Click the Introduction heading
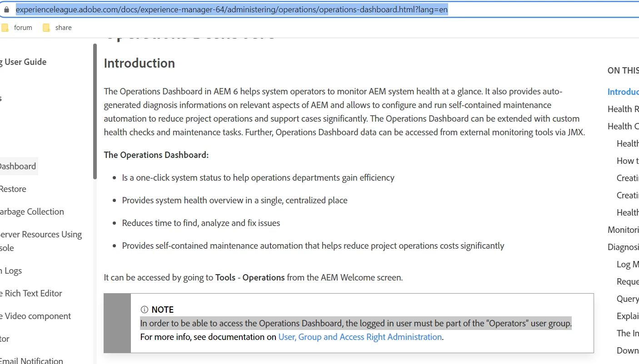 click(x=140, y=63)
